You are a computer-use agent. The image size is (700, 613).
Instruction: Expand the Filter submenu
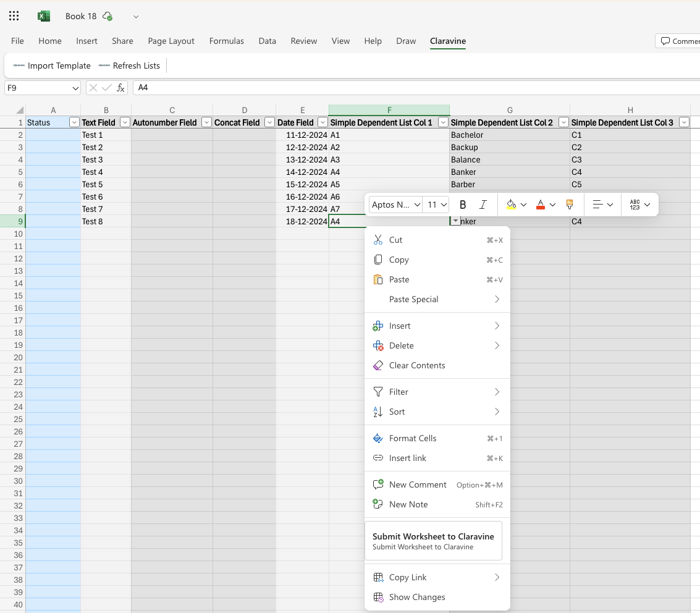pos(437,392)
